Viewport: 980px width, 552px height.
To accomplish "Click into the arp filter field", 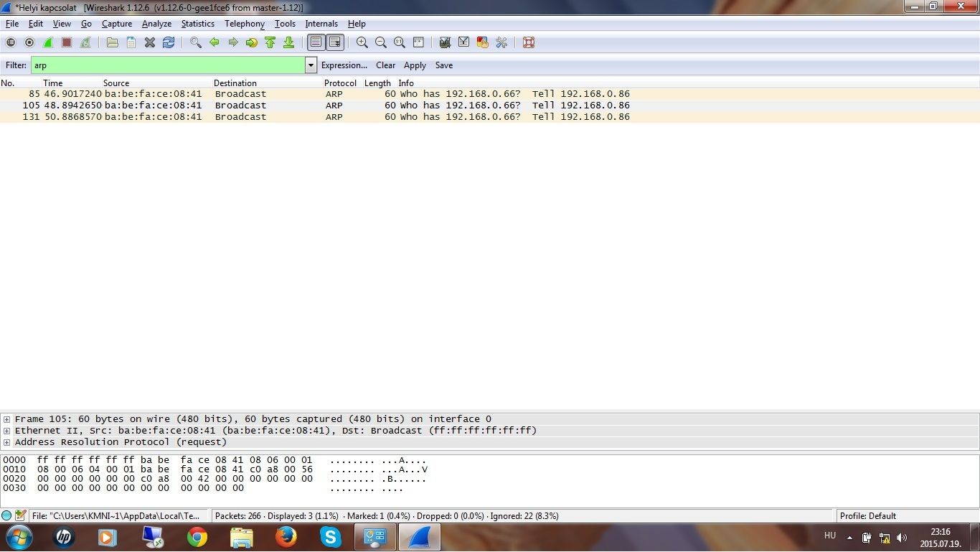I will click(x=169, y=65).
